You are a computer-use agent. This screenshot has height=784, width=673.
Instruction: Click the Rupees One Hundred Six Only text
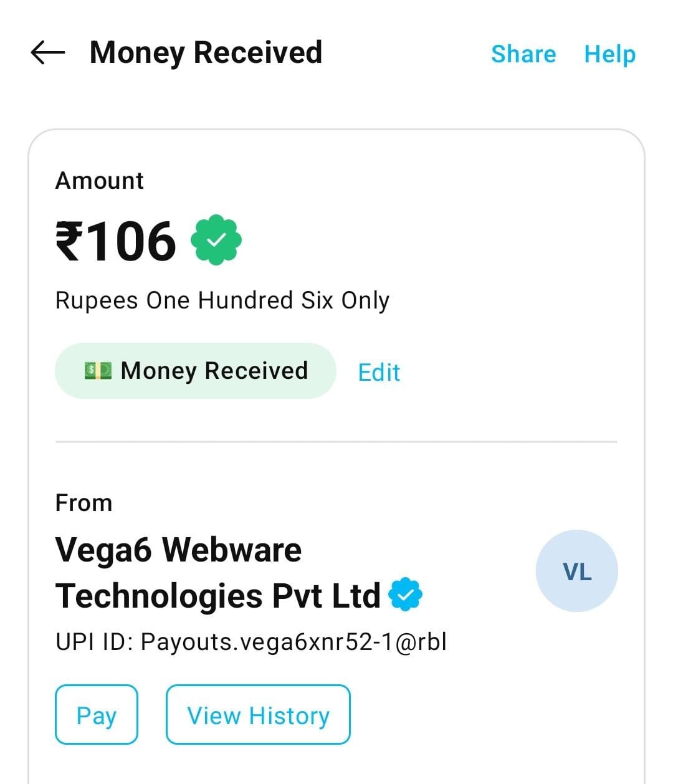(x=222, y=300)
